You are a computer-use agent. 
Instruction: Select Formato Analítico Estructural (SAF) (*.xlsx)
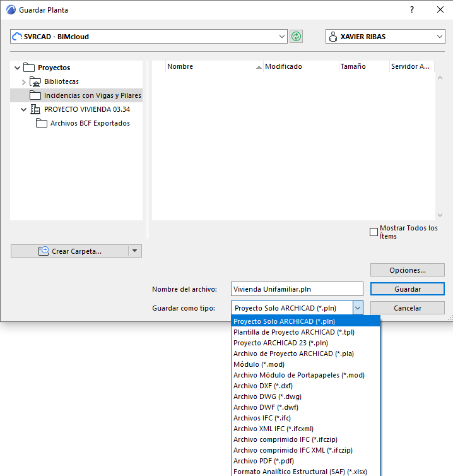tap(305, 472)
